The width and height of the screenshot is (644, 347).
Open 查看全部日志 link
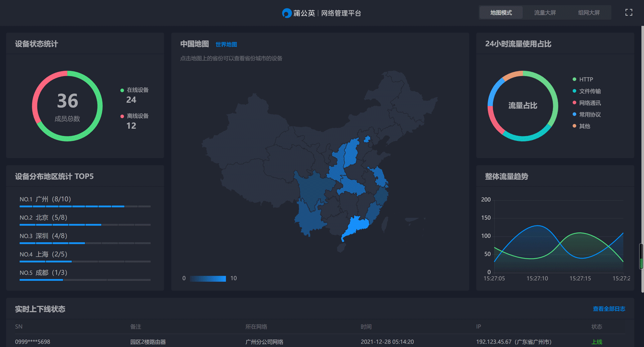609,309
